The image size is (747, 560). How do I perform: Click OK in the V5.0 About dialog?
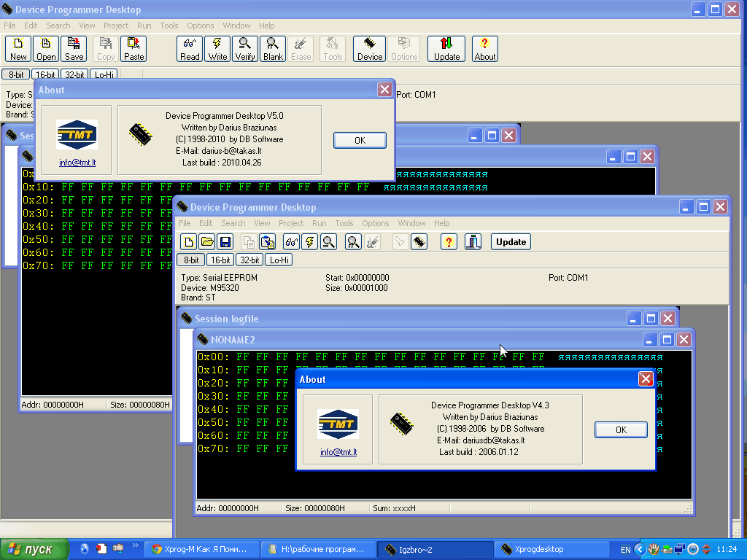coord(360,141)
